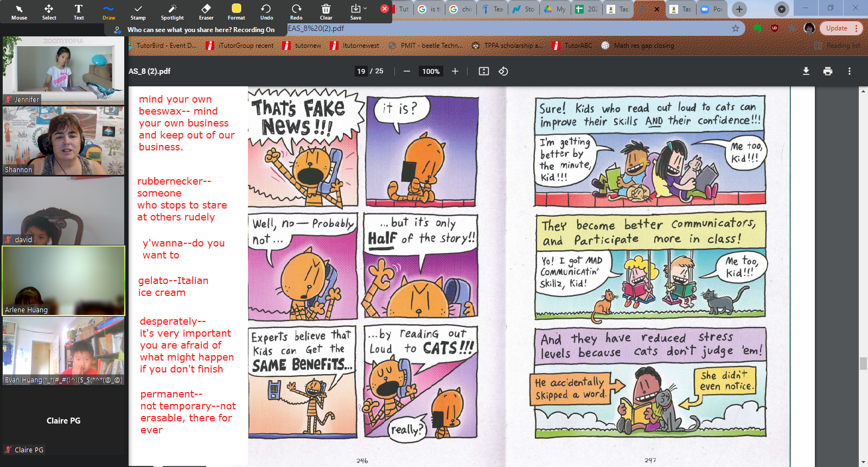Toggle fit to page in PDF viewer
This screenshot has height=467, width=868.
(484, 71)
